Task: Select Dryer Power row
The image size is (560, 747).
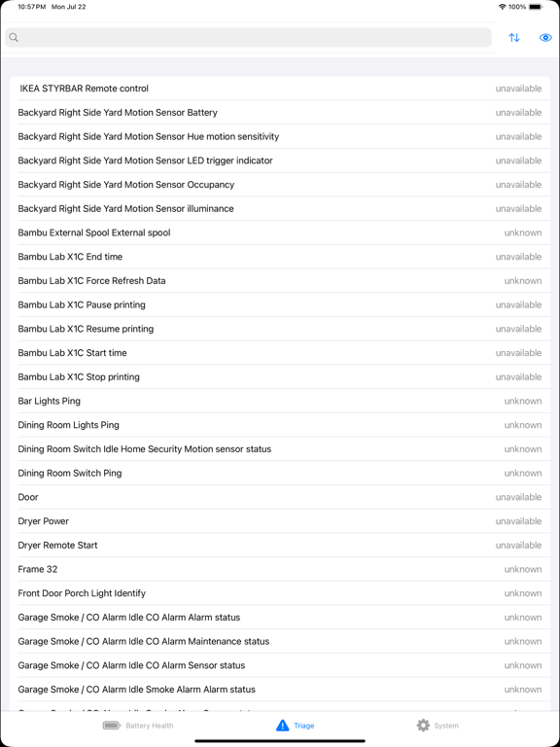Action: pyautogui.click(x=280, y=521)
